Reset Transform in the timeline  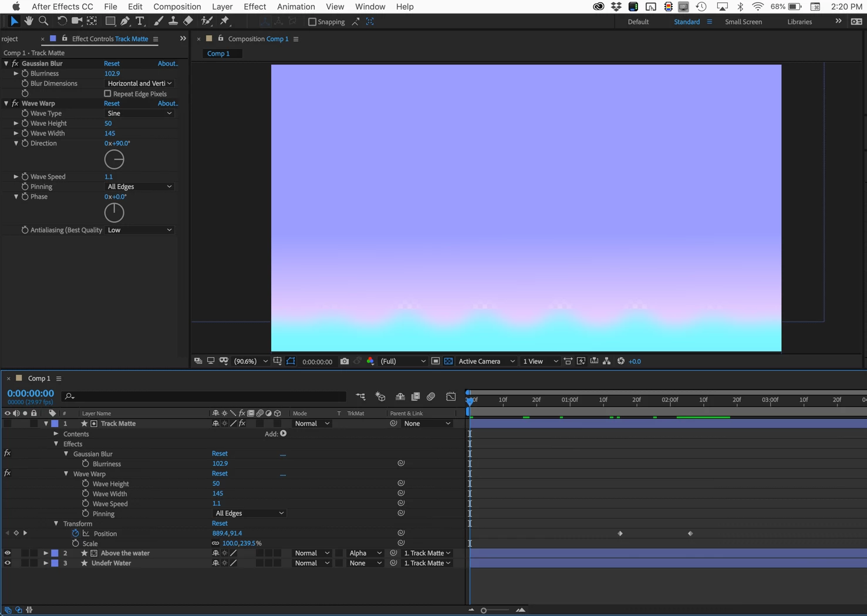[x=220, y=523]
